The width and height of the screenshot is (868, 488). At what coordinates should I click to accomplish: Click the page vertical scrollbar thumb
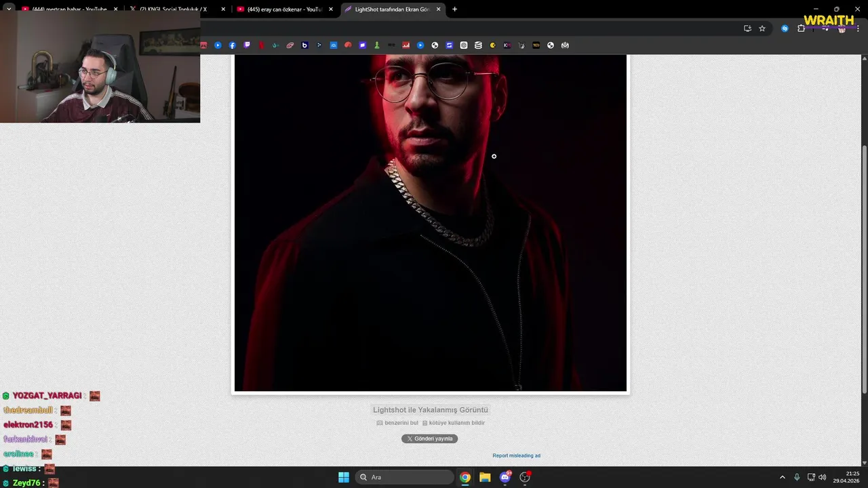coord(864,269)
